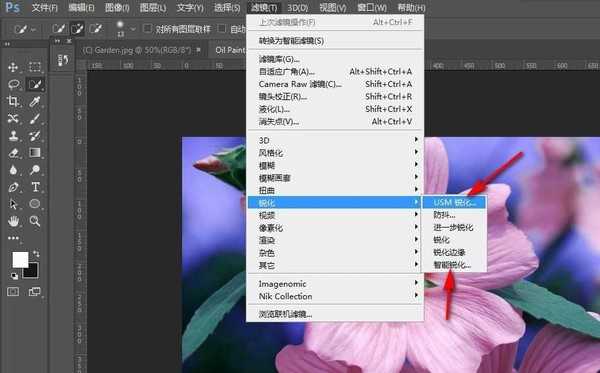
Task: Open the 编辑(E) menu
Action: [x=82, y=8]
